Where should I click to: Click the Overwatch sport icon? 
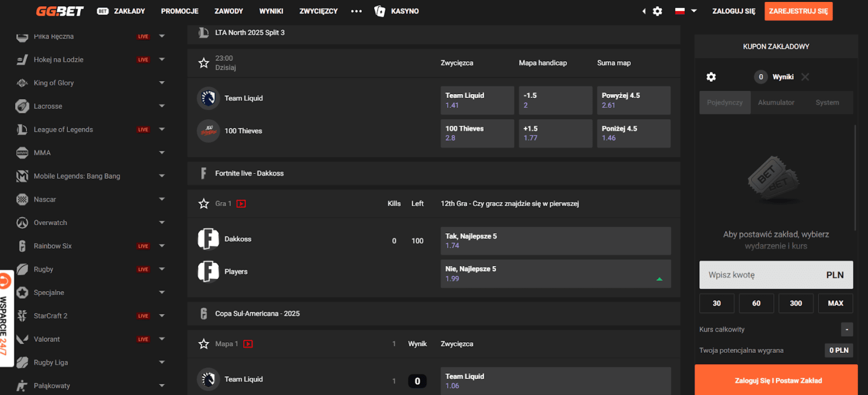[22, 223]
